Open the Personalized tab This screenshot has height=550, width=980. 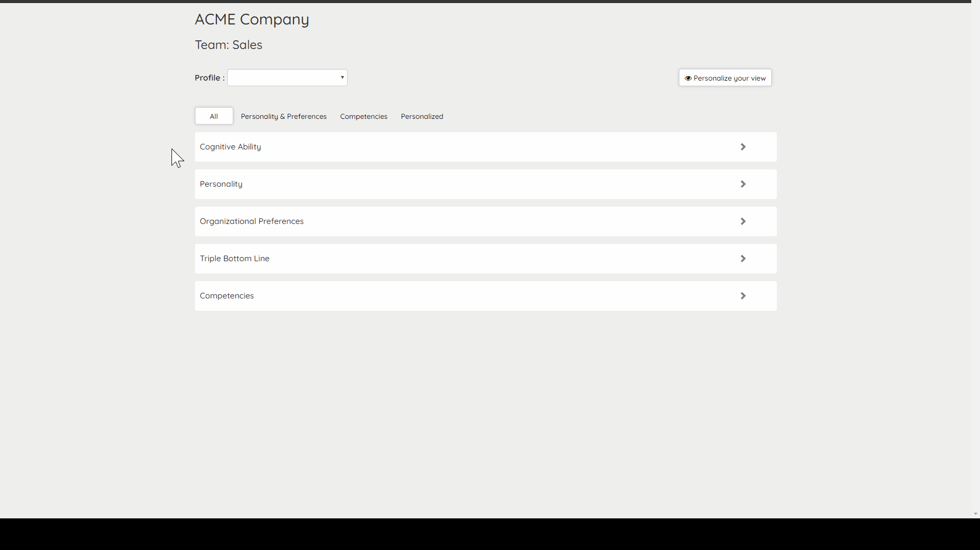[422, 116]
